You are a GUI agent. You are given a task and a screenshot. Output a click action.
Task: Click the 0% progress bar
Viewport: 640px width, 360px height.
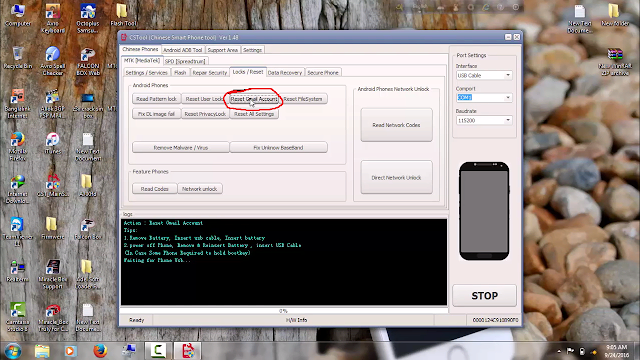click(284, 311)
